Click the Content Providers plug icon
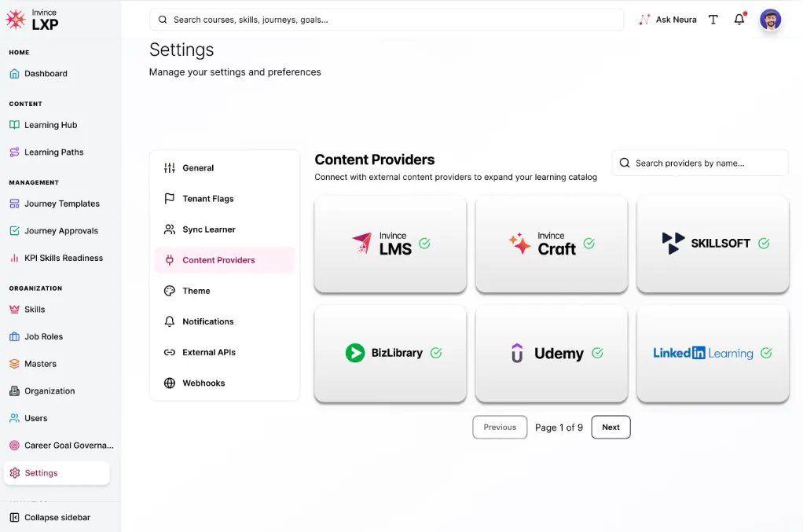Image resolution: width=803 pixels, height=532 pixels. click(x=170, y=260)
